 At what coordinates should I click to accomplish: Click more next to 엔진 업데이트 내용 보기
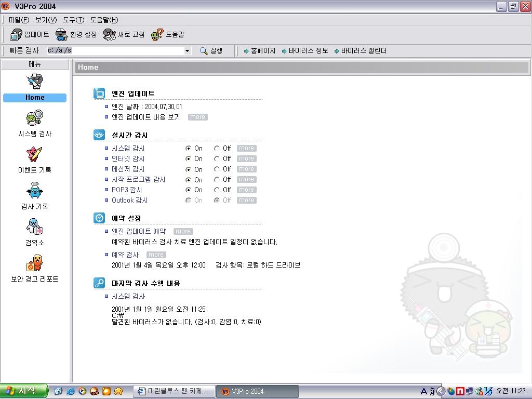(198, 117)
